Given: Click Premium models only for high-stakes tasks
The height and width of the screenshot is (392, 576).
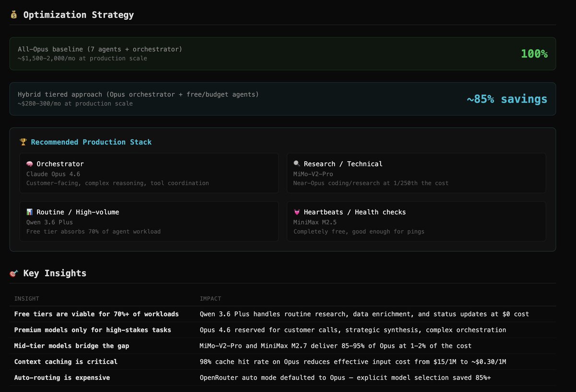Looking at the screenshot, I should [x=93, y=330].
